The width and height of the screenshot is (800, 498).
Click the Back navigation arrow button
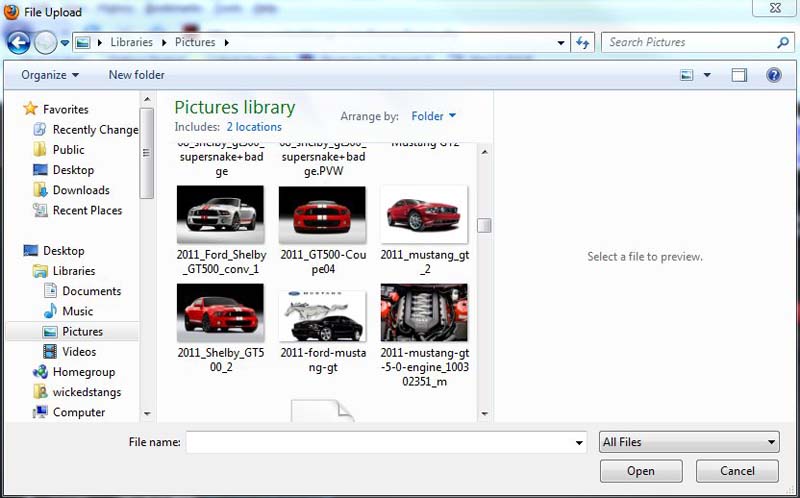coord(18,43)
